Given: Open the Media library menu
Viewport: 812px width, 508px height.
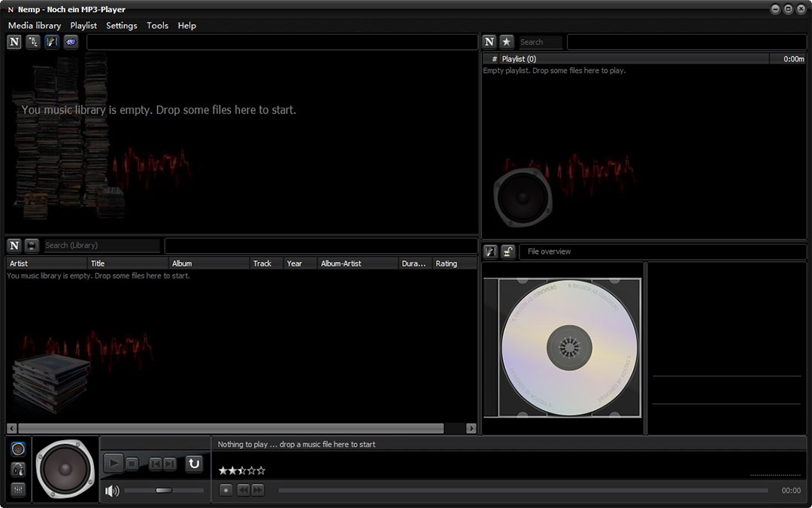Looking at the screenshot, I should point(35,26).
